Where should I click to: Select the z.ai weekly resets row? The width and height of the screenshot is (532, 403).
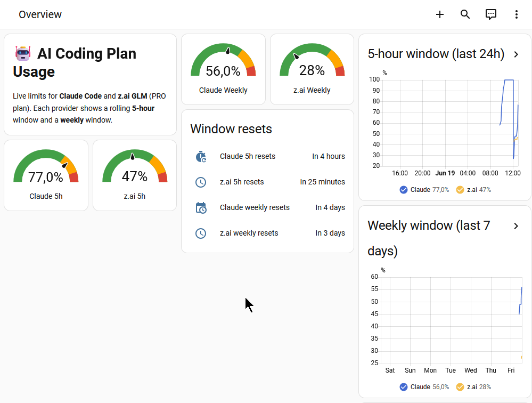tap(268, 233)
